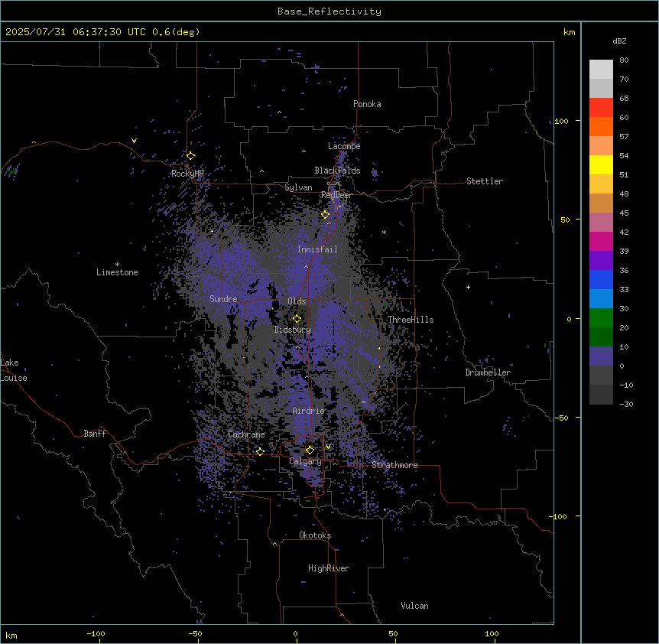Click the yellow station marker above Calgary label
This screenshot has height=644, width=659.
click(x=310, y=450)
